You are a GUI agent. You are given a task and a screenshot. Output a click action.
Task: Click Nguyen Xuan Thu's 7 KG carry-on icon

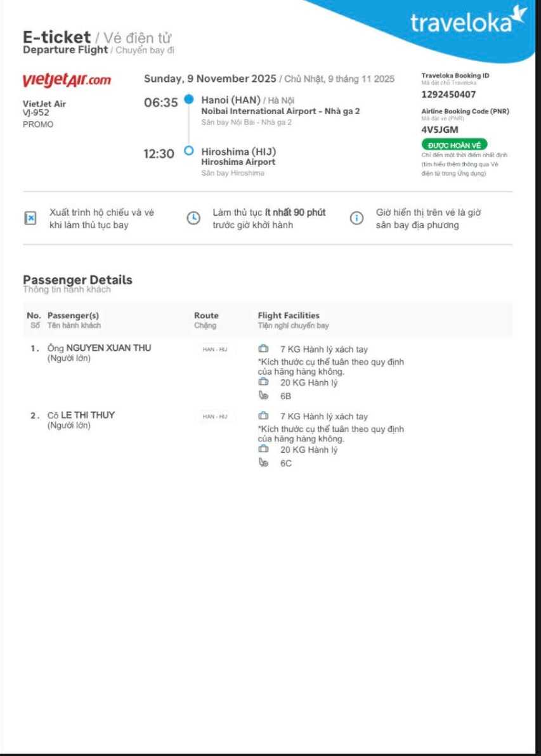click(x=263, y=349)
